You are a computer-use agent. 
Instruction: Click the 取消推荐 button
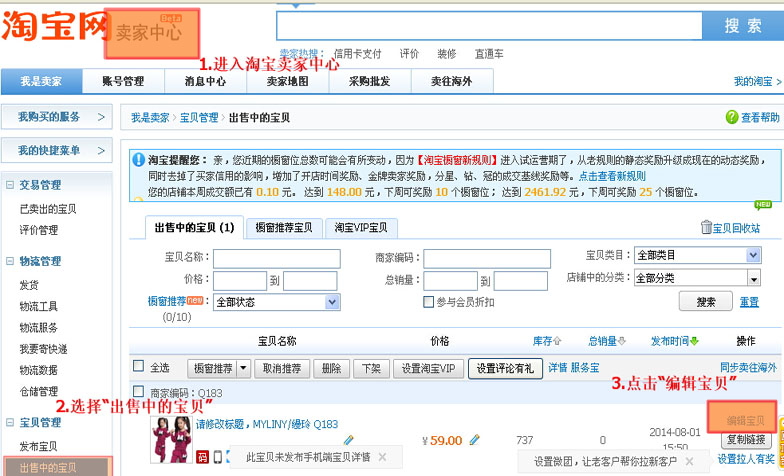[x=282, y=368]
